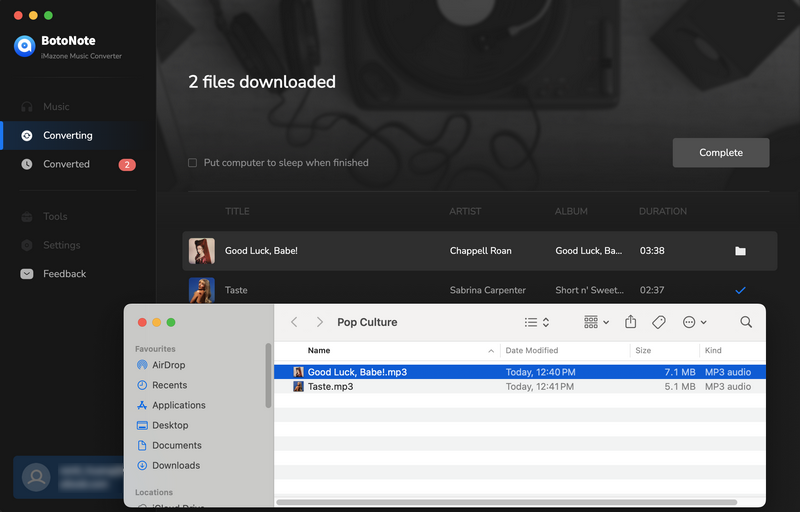Open Feedback in BotoNote sidebar
The width and height of the screenshot is (800, 512).
click(64, 274)
